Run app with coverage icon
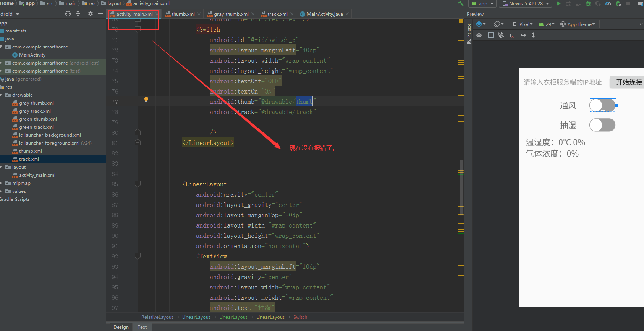644x331 pixels. click(x=598, y=3)
